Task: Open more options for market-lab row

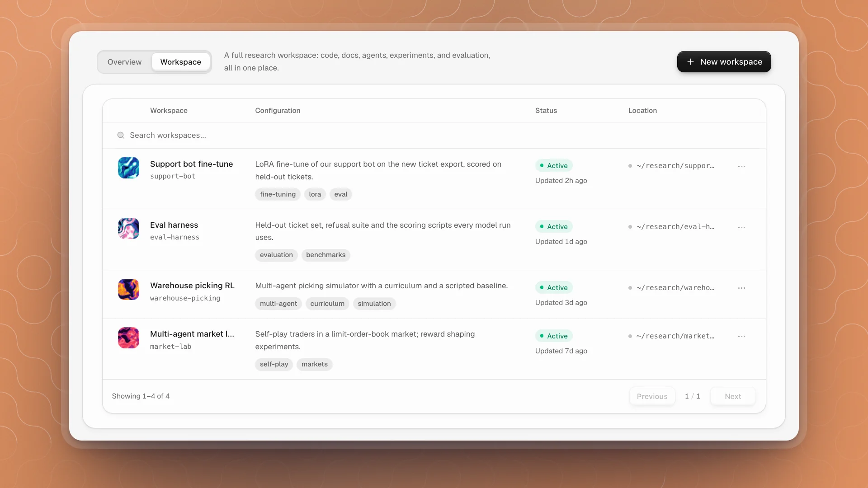Action: pyautogui.click(x=741, y=336)
